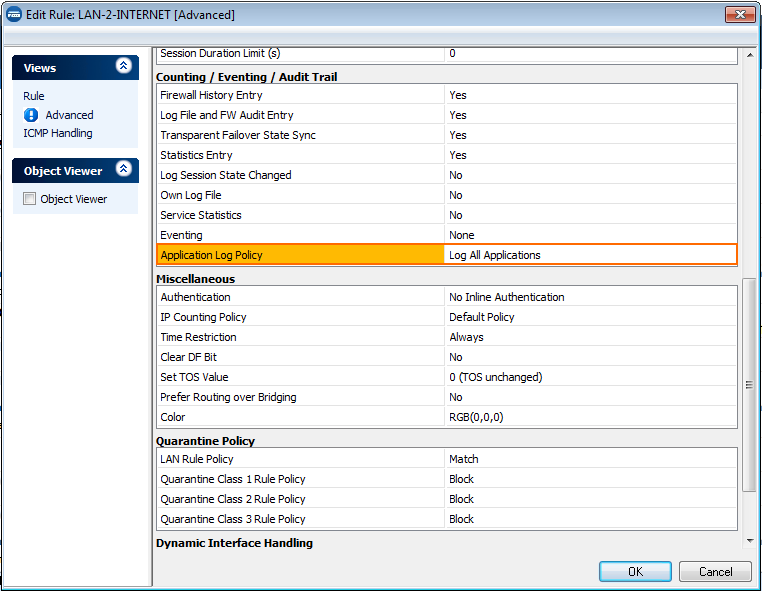The image size is (762, 591).
Task: Click the Session Duration Limit value field
Action: (590, 54)
